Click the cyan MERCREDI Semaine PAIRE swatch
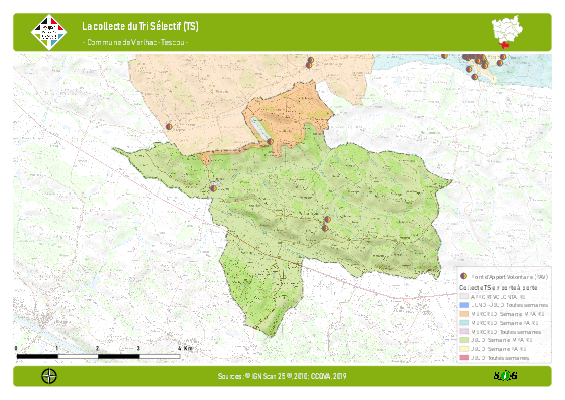Screen dimensions: 565x400 click(464, 323)
